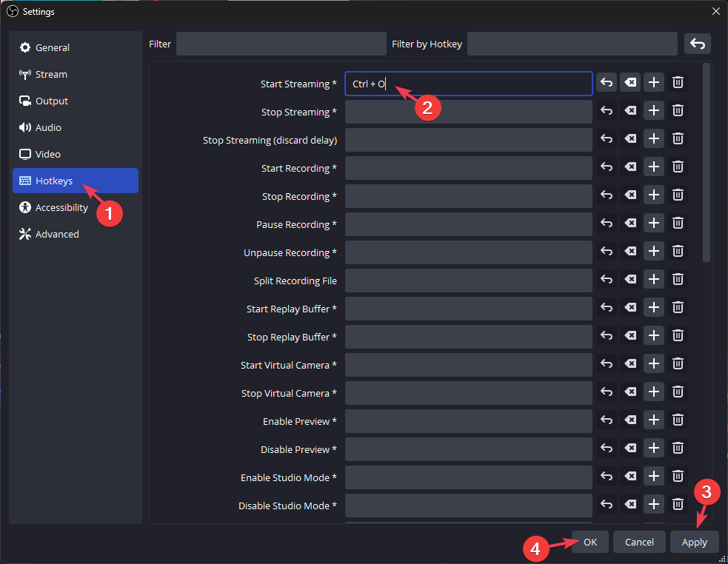Click the Stop Recording hotkey input field
Screen dimensions: 728x564
click(468, 195)
